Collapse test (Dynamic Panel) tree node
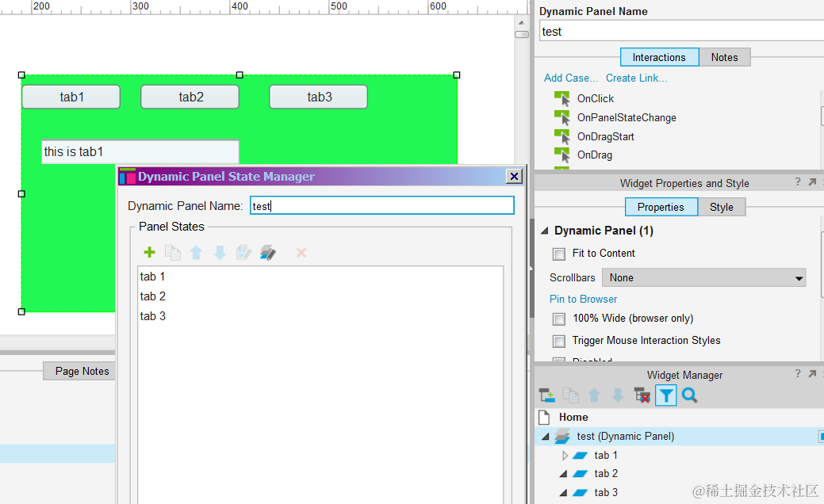Image resolution: width=824 pixels, height=504 pixels. click(x=546, y=437)
